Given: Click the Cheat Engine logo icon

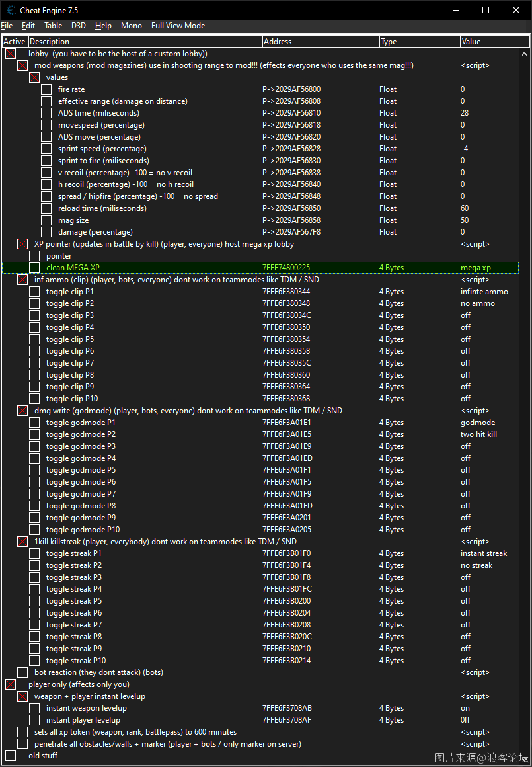Looking at the screenshot, I should (11, 10).
